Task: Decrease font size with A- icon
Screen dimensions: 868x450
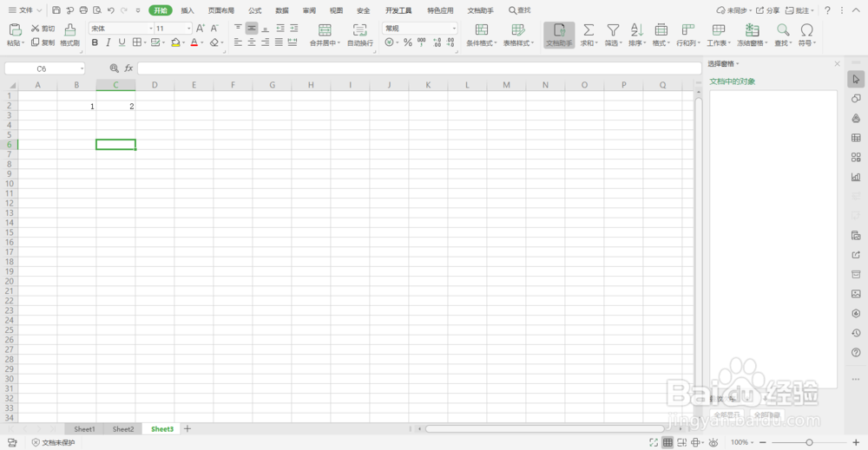Action: 214,29
